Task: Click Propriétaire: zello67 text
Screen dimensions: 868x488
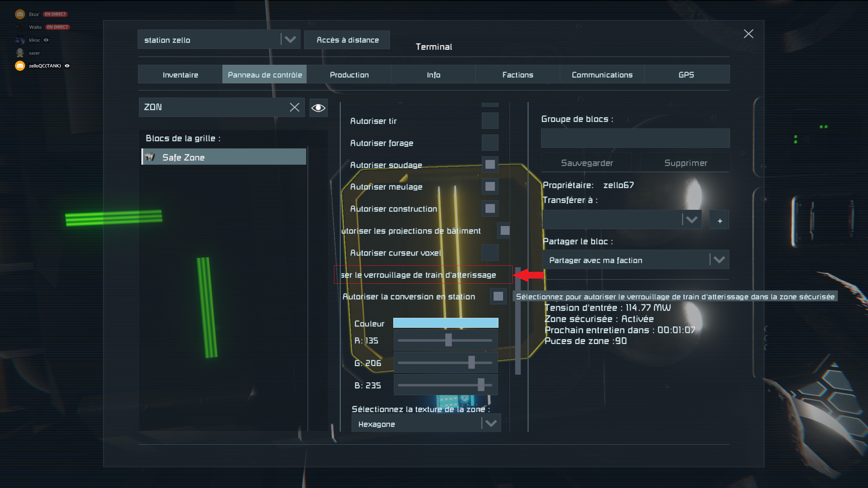Action: point(588,185)
